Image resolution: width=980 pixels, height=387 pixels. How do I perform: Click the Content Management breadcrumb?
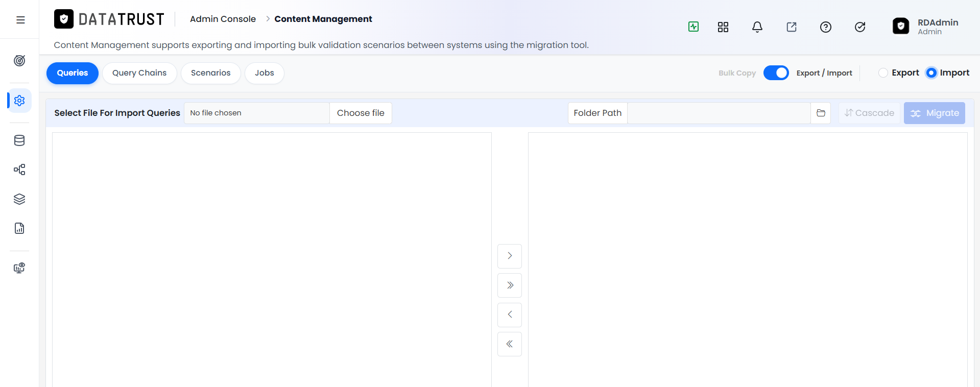tap(323, 19)
